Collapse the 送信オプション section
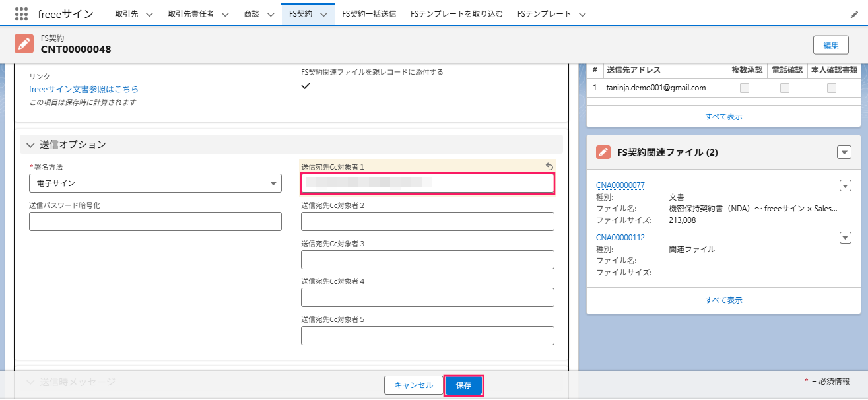Screen dimensions: 868x400 coord(30,145)
